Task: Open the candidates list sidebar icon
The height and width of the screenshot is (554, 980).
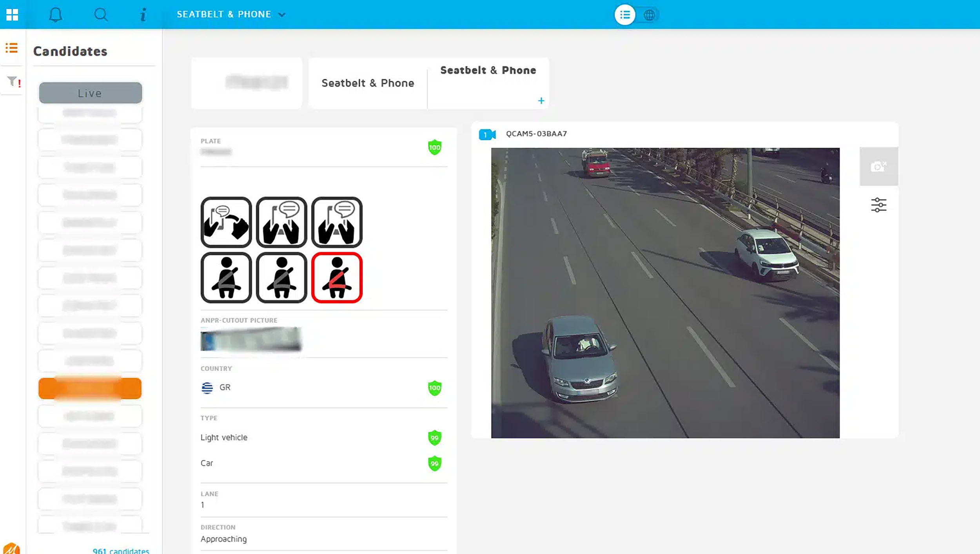Action: point(11,48)
